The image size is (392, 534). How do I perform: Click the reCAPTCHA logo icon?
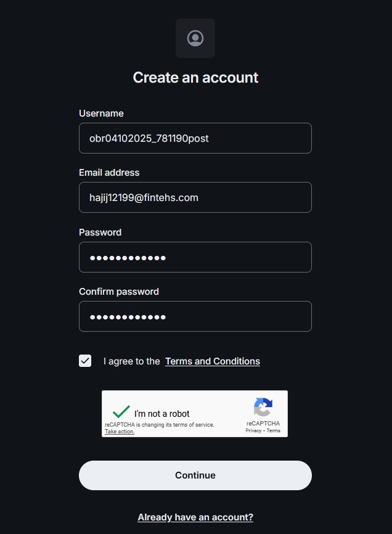263,408
